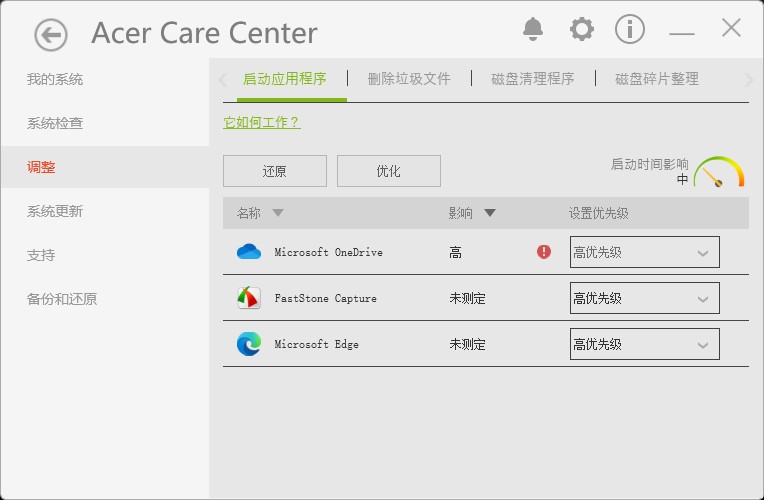This screenshot has height=500, width=764.
Task: Open priority dropdown for FastStone Capture
Action: pos(645,298)
